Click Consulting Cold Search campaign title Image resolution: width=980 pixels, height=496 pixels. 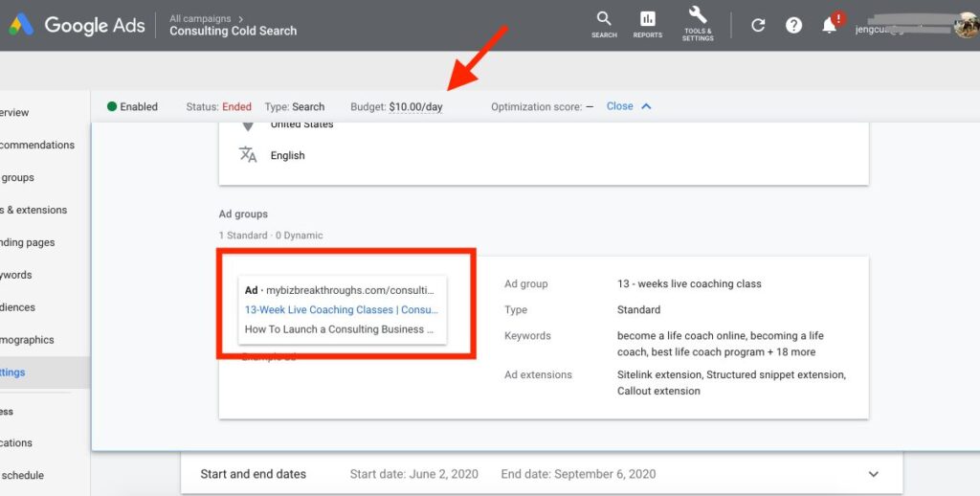click(x=234, y=31)
